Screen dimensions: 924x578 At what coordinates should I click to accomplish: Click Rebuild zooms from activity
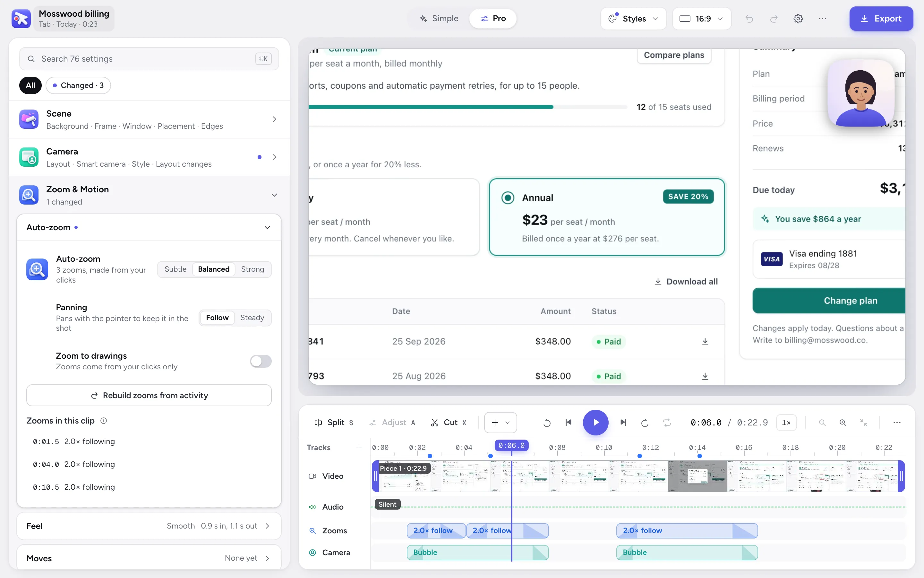point(149,395)
